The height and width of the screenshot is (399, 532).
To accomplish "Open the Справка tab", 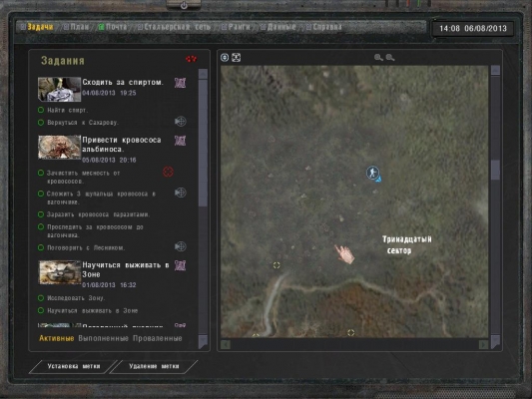I will (327, 27).
